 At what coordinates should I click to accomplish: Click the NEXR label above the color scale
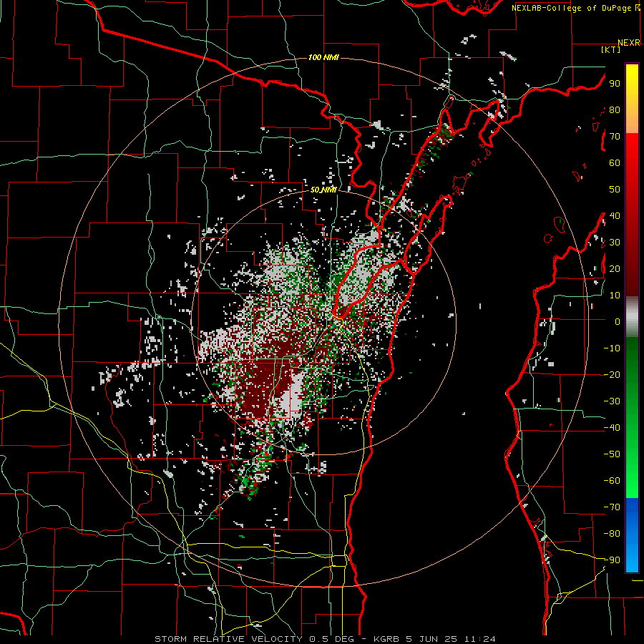point(629,43)
